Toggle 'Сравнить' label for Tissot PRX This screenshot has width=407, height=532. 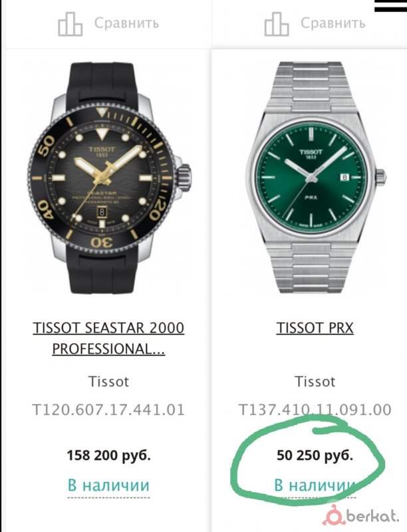click(333, 23)
